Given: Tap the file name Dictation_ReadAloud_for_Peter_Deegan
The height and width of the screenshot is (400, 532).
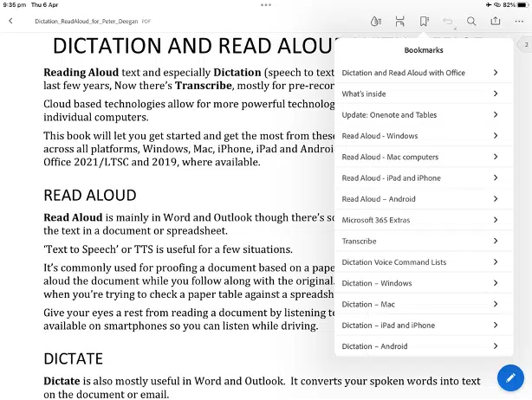Looking at the screenshot, I should [x=86, y=22].
